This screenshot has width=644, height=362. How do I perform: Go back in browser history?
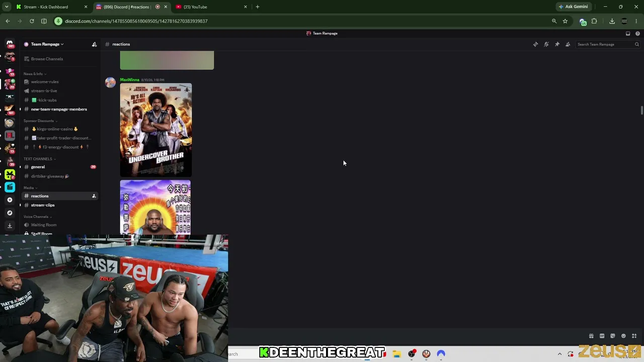pyautogui.click(x=8, y=21)
